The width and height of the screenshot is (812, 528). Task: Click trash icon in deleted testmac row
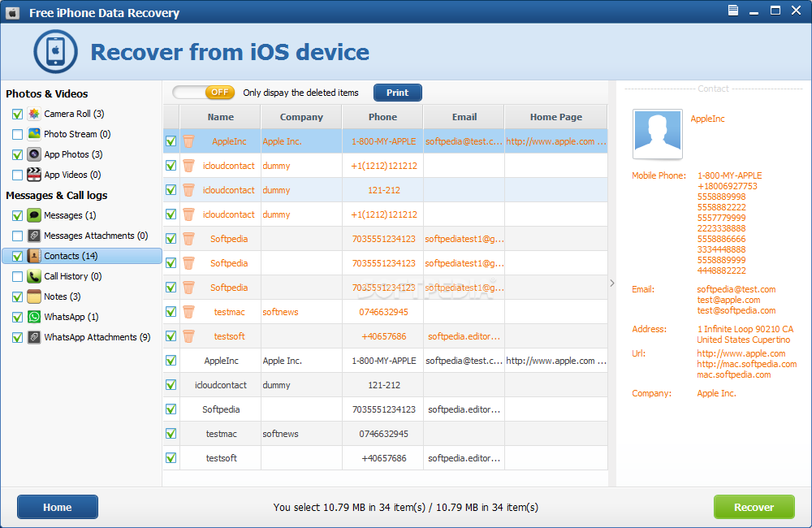[188, 311]
